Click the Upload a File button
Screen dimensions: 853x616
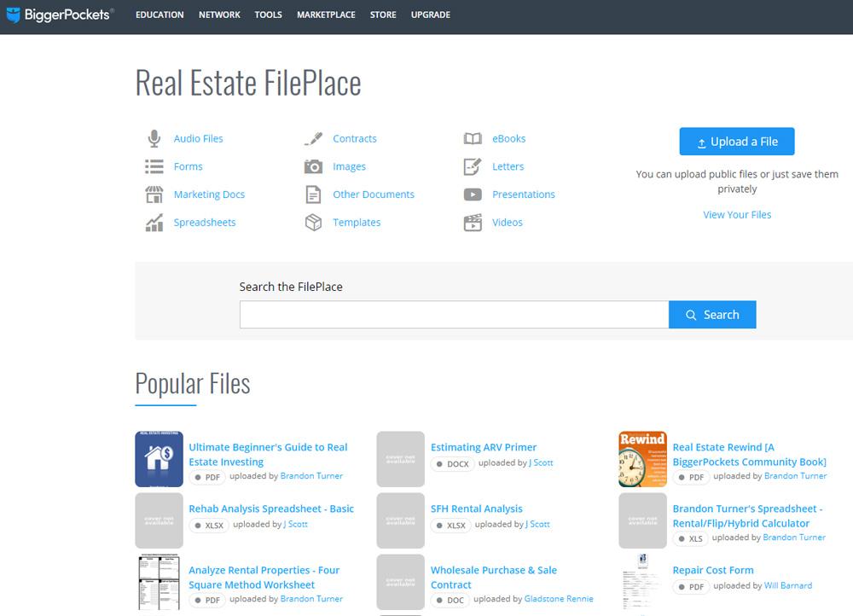(x=737, y=142)
